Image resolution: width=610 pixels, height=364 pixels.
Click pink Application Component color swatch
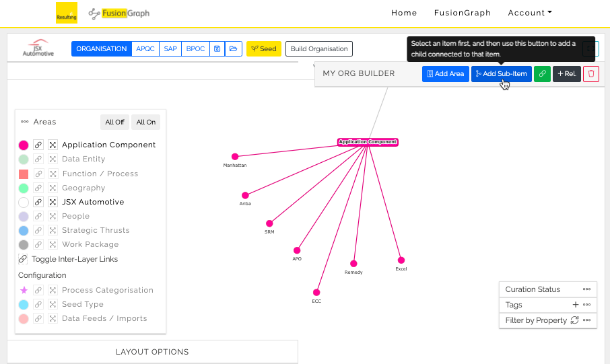24,145
